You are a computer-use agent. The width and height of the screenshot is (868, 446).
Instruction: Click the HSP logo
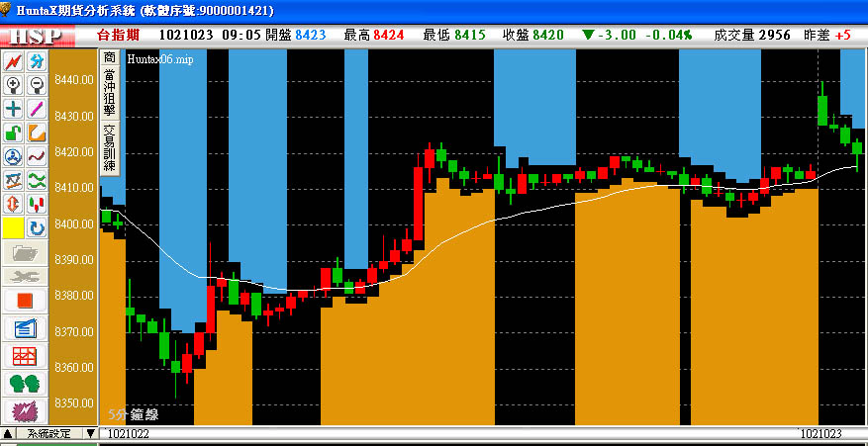37,36
